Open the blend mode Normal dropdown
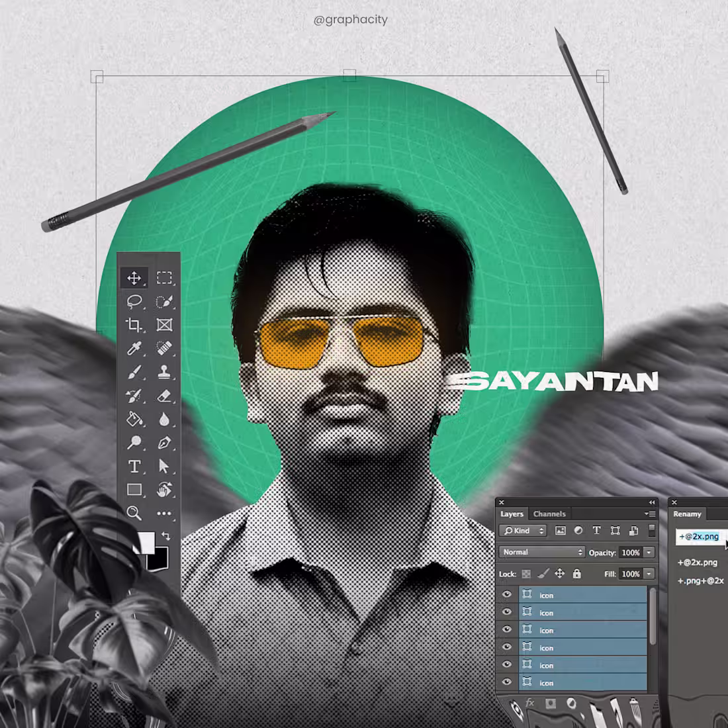728x728 pixels. tap(541, 551)
